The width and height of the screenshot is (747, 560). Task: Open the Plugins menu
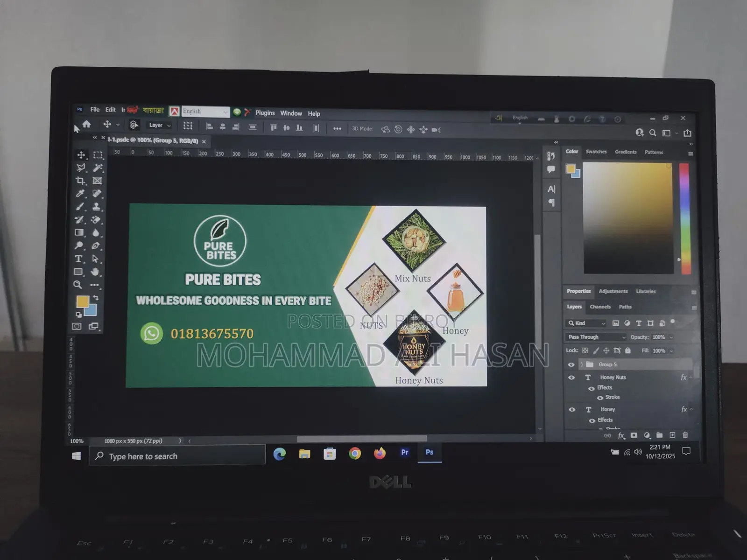pyautogui.click(x=265, y=113)
